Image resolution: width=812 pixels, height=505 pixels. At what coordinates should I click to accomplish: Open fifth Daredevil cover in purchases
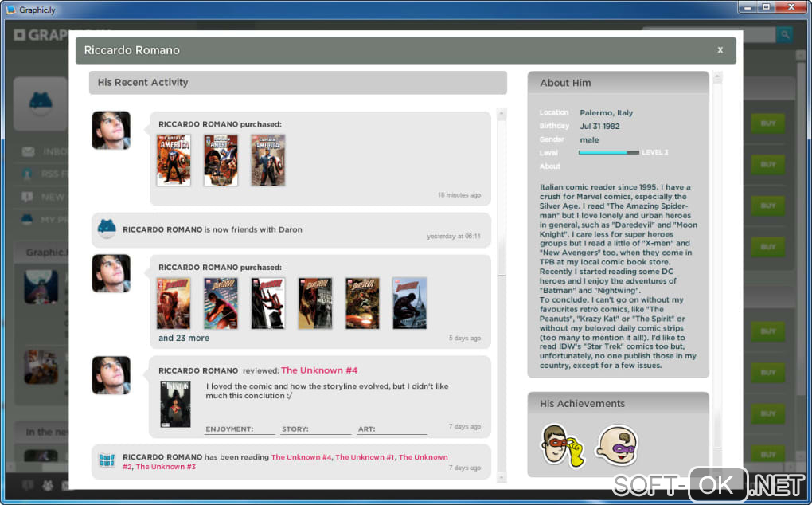[x=362, y=303]
